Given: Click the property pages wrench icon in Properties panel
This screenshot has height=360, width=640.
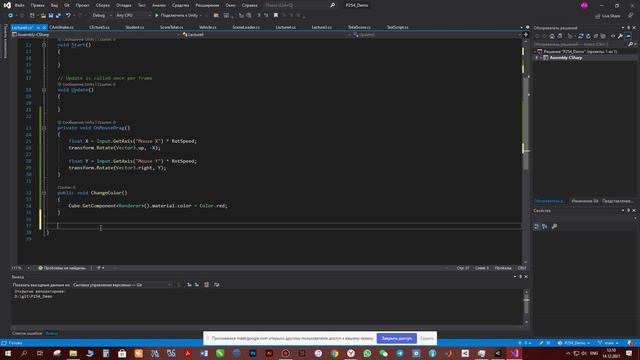Looking at the screenshot, I should point(554,226).
